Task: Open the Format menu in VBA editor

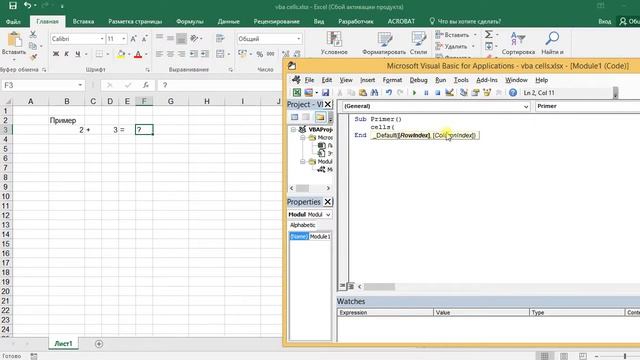Action: click(392, 80)
